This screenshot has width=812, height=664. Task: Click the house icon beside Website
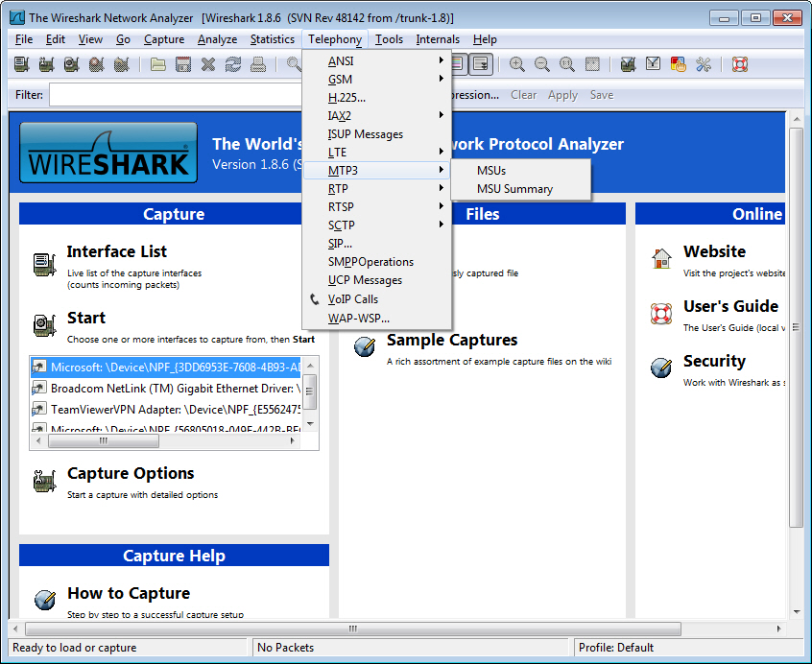tap(661, 258)
